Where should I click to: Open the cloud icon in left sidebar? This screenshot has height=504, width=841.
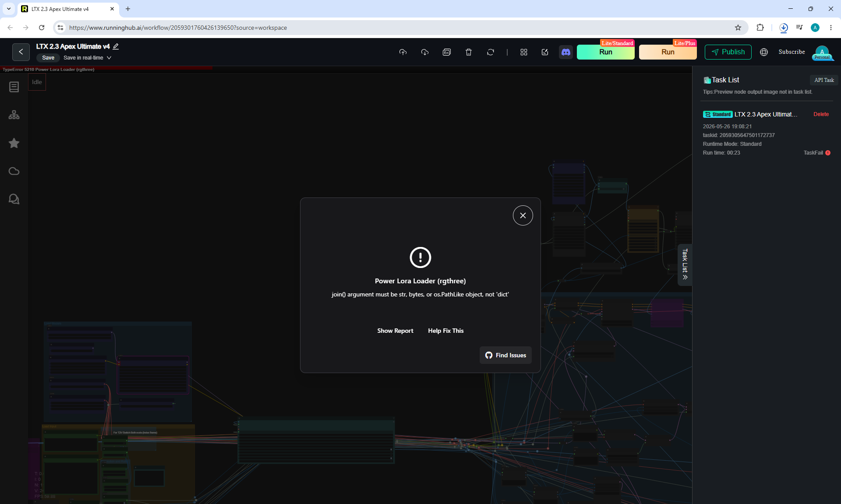14,171
